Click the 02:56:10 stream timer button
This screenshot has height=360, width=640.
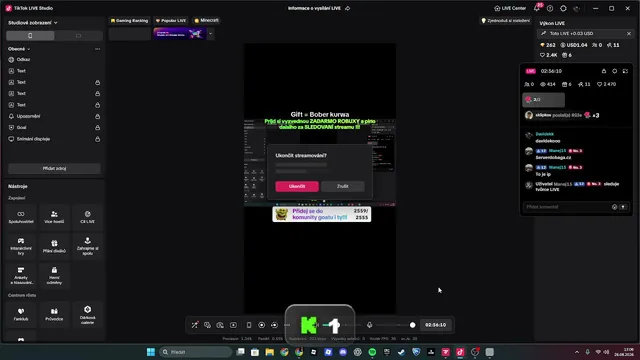point(436,325)
